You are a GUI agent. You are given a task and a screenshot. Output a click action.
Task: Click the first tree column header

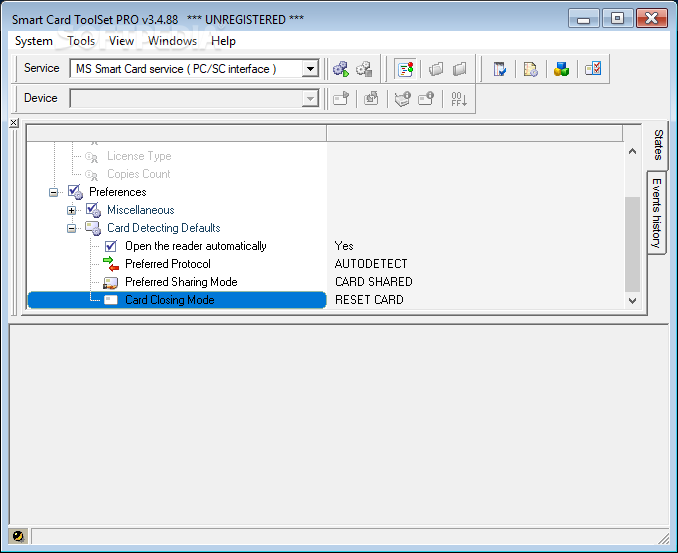[x=176, y=133]
